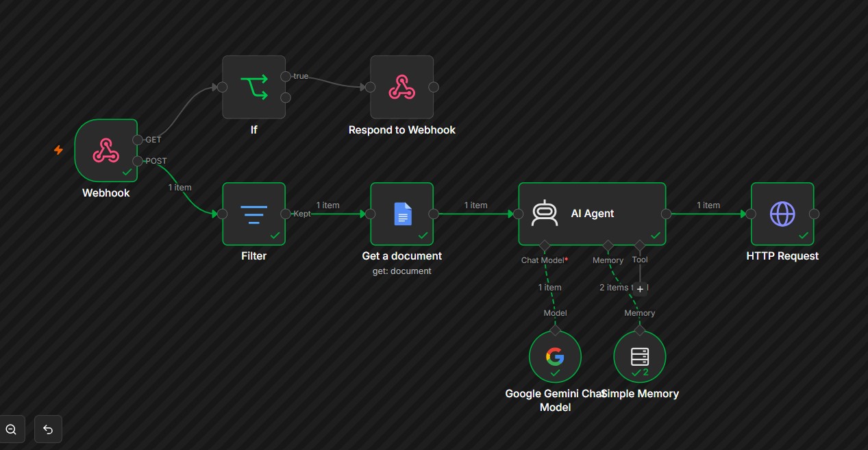Screen dimensions: 868x450
Task: Click Respond to Webhook input connector
Action: point(371,87)
